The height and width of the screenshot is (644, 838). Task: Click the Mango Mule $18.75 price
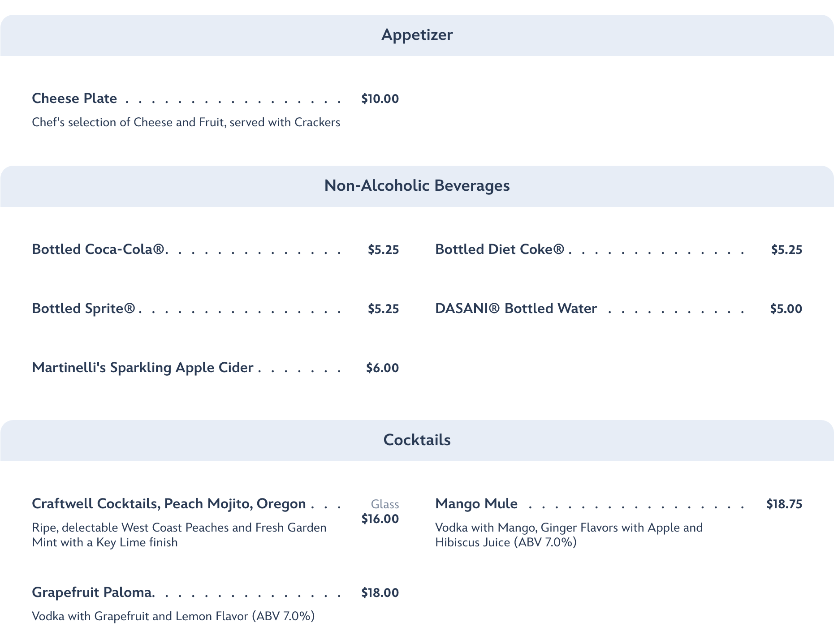[x=784, y=504]
